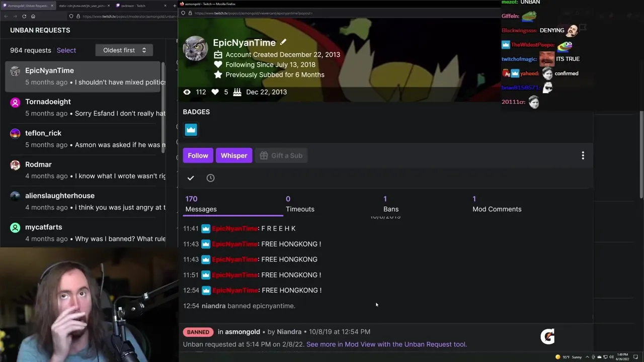Open EpicNyanTime's owl profile avatar
The image size is (644, 362).
[x=195, y=49]
